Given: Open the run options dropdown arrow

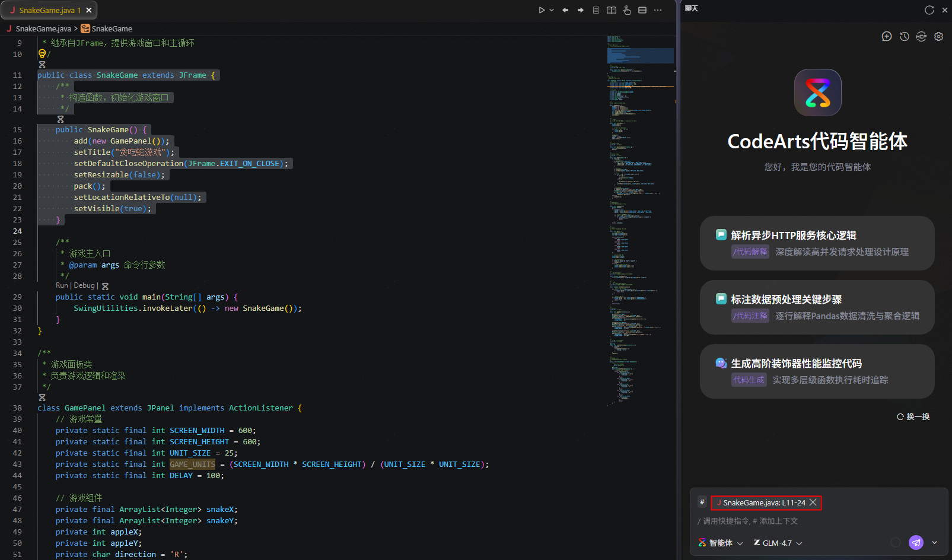Looking at the screenshot, I should pos(552,10).
